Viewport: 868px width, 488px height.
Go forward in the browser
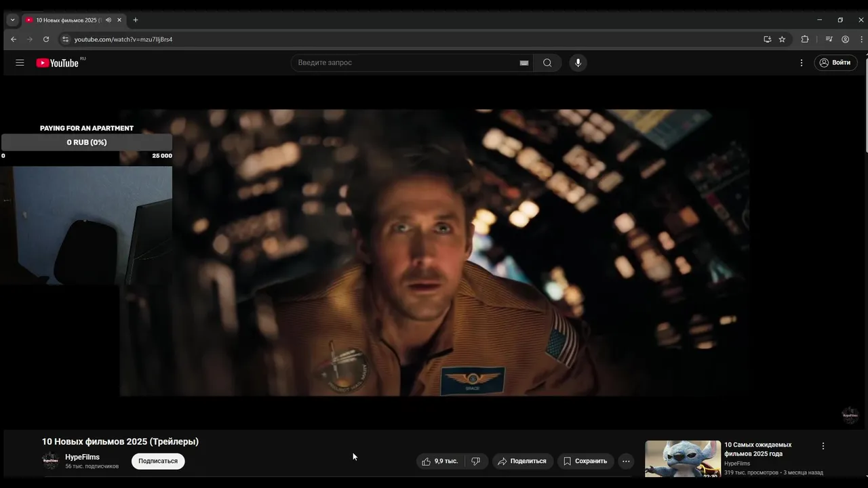point(29,39)
